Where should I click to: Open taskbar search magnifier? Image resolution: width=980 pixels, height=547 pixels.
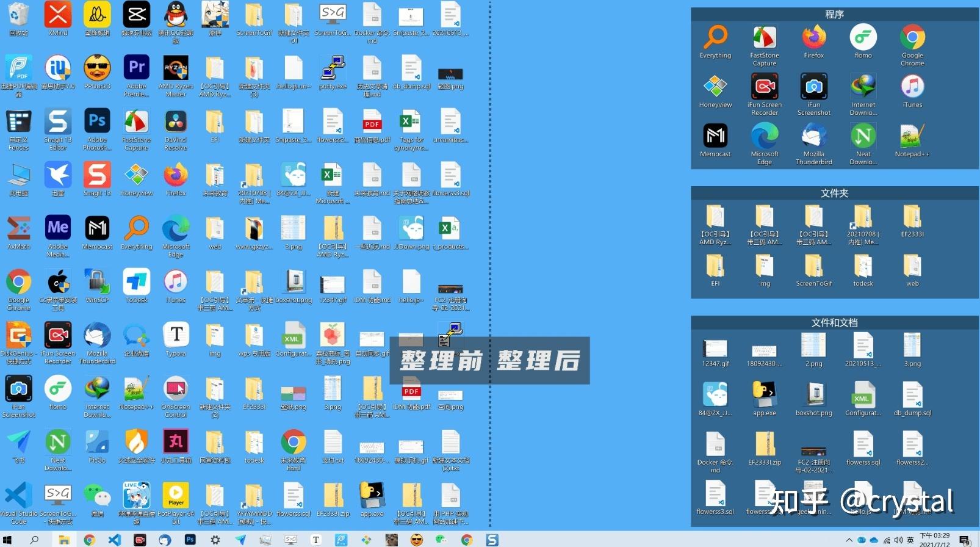tap(35, 540)
